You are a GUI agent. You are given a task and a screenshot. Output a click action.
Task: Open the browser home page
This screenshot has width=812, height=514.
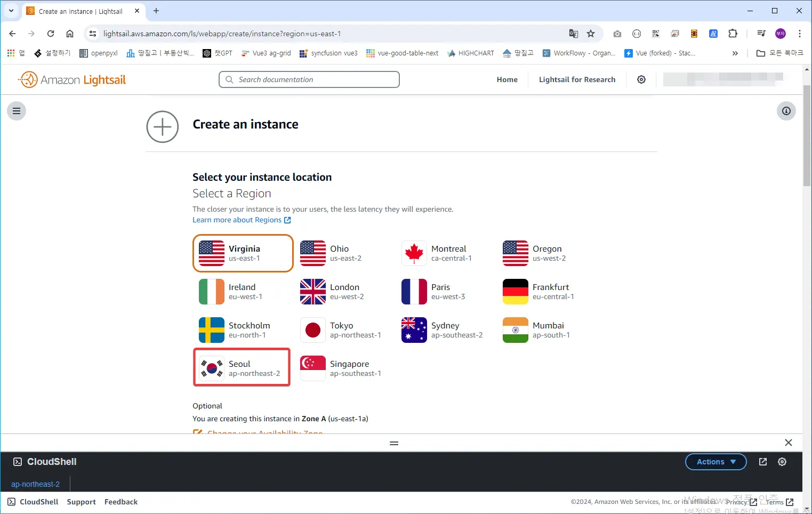(70, 34)
